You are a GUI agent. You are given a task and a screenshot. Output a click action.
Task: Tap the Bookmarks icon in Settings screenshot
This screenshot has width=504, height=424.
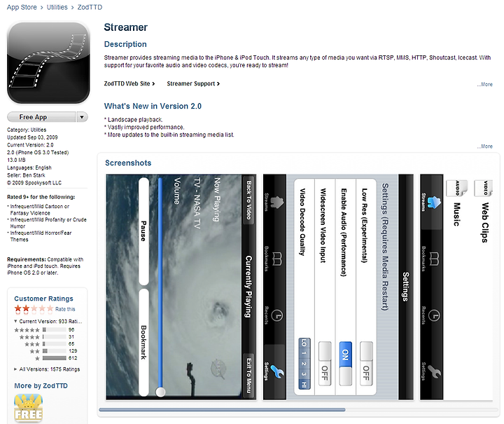pyautogui.click(x=277, y=259)
